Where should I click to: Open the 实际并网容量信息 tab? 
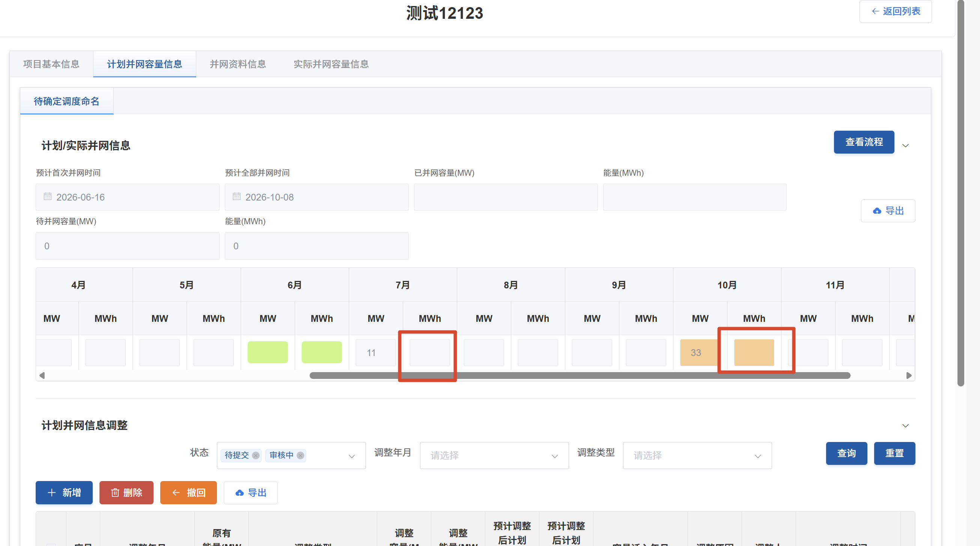pos(331,64)
